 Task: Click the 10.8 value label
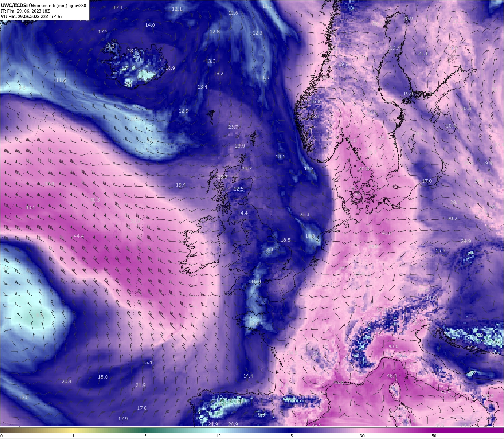point(310,236)
